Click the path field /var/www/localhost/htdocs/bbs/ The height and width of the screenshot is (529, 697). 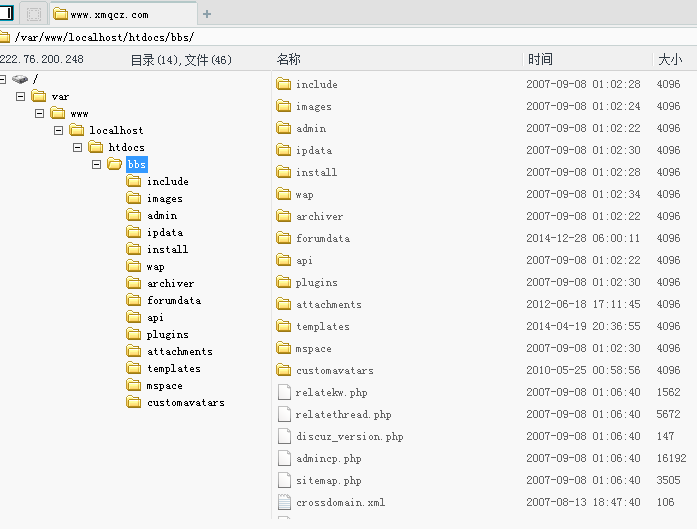(x=348, y=37)
